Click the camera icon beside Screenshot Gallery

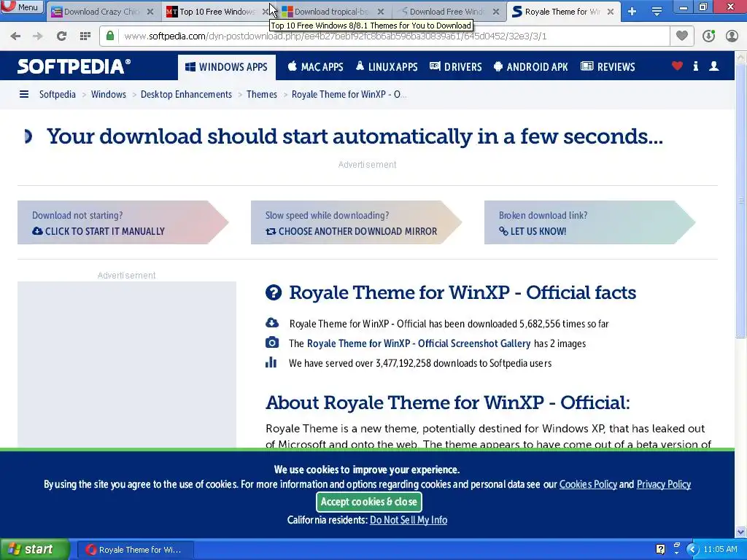pyautogui.click(x=272, y=343)
